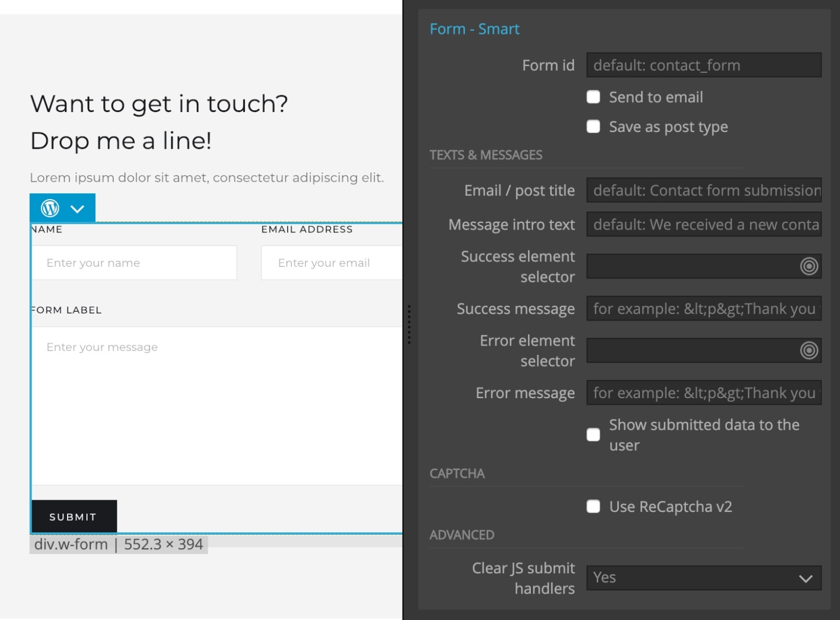This screenshot has height=620, width=840.
Task: Click the Form - Smart panel title
Action: [x=474, y=29]
